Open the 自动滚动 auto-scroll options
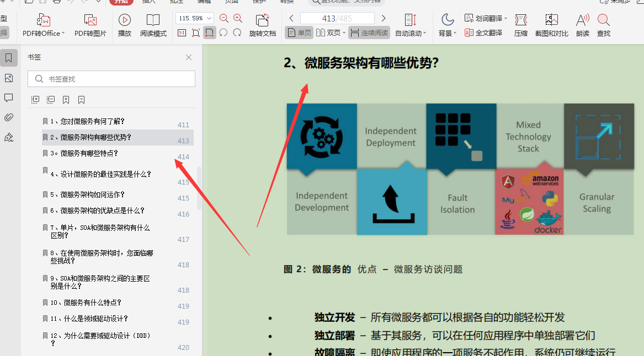644x356 pixels. (411, 25)
